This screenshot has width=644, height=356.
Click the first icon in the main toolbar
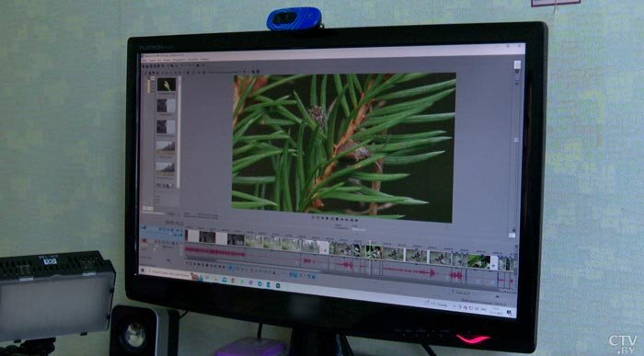pos(144,65)
